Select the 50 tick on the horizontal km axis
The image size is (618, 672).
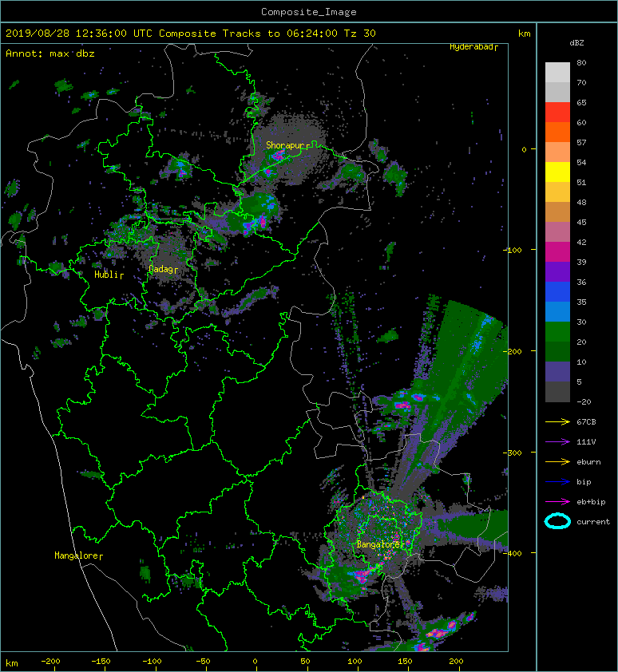coord(305,662)
